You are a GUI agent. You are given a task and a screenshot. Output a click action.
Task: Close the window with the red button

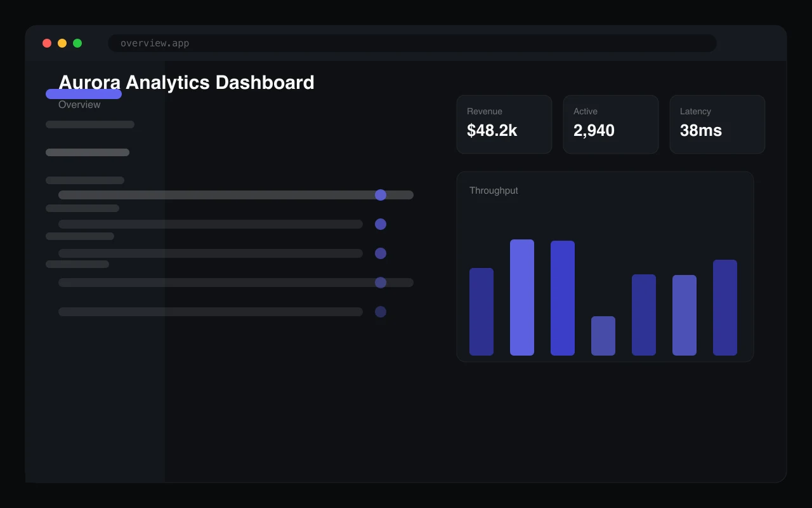click(x=47, y=43)
